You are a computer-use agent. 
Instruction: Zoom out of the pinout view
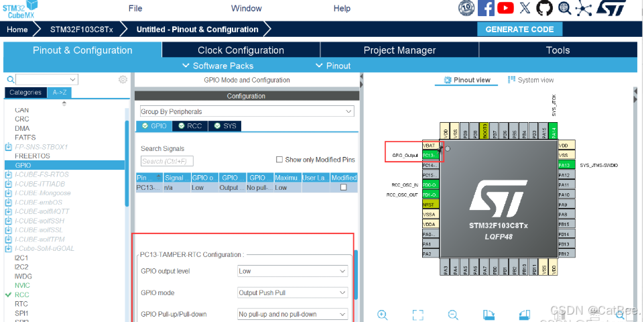tap(453, 315)
